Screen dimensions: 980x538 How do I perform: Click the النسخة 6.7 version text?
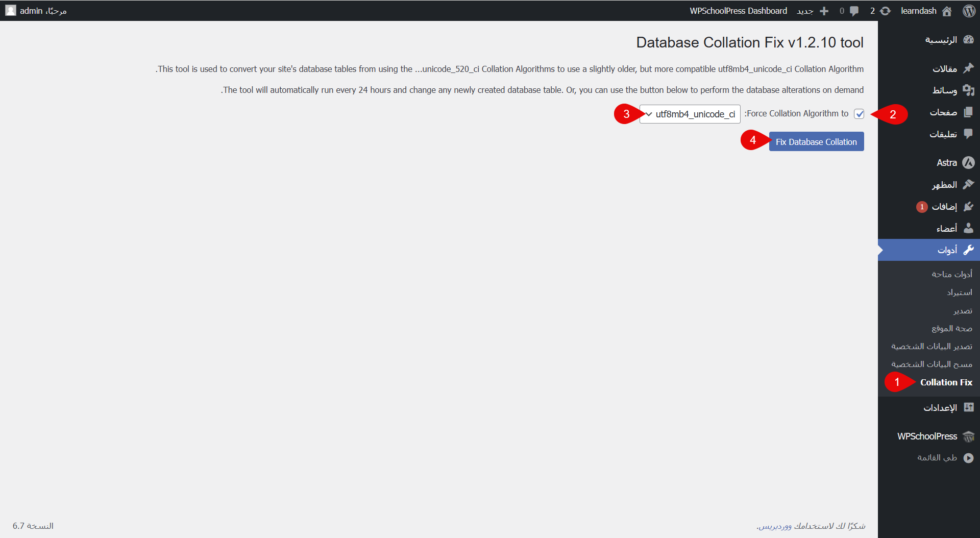(33, 526)
